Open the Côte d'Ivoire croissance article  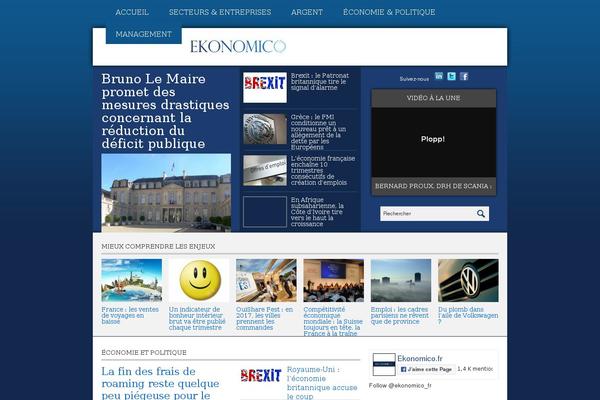pos(317,212)
